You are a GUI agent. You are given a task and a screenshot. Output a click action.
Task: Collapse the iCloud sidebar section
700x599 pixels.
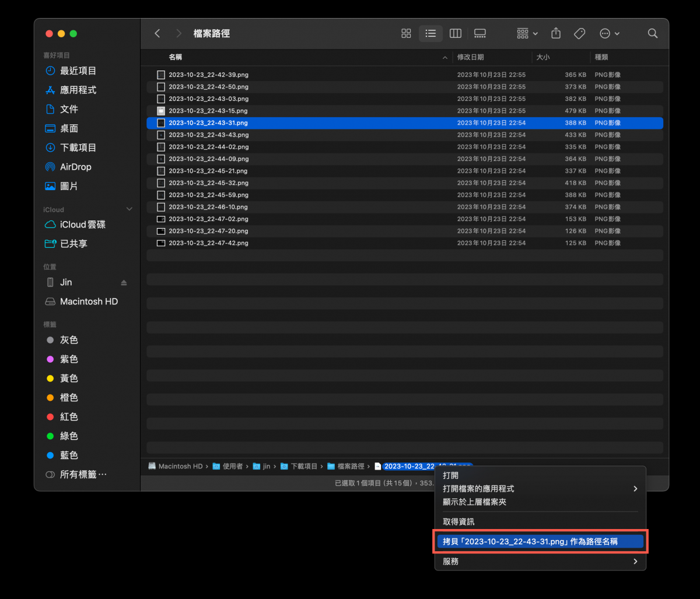129,209
